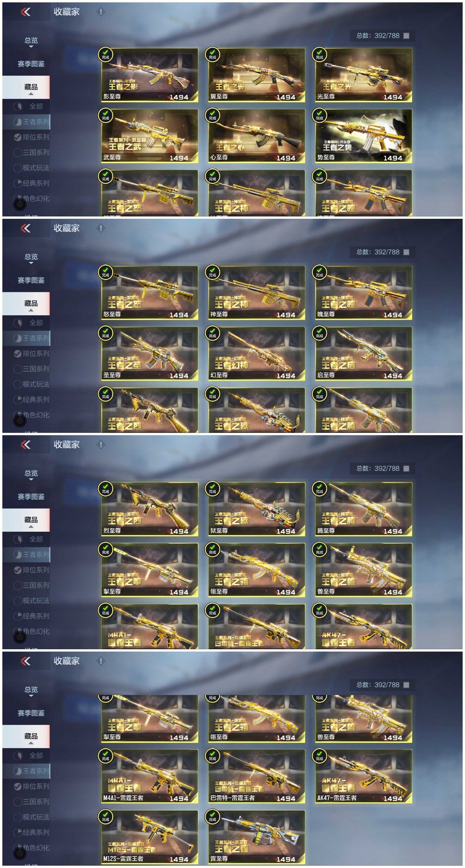This screenshot has width=465, height=868.
Task: Tap the 完成 check badge on 势至尊 card
Action: tap(319, 115)
